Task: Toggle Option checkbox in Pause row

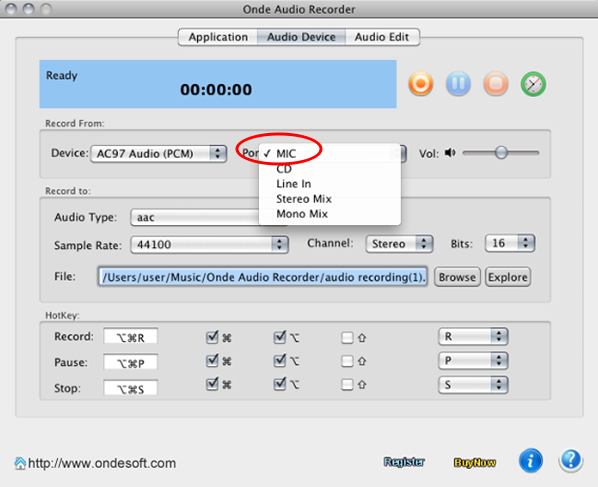Action: pyautogui.click(x=280, y=361)
